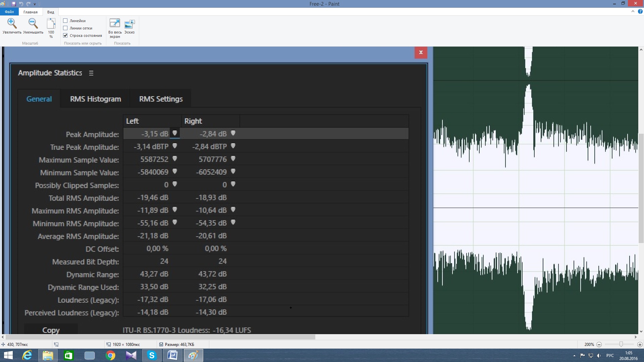Click the horizontal scrollbar under the canvas
The image size is (644, 362).
[161, 337]
